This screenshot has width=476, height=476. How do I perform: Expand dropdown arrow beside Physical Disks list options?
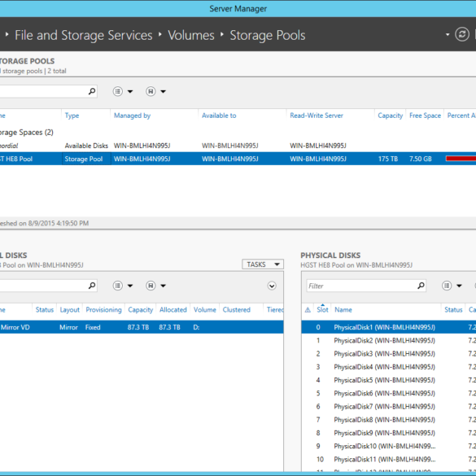point(459,286)
